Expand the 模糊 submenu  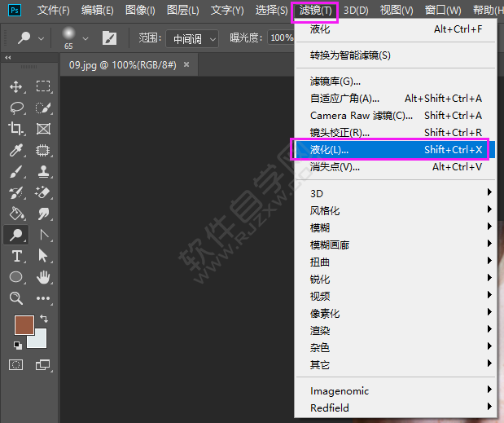tap(396, 227)
